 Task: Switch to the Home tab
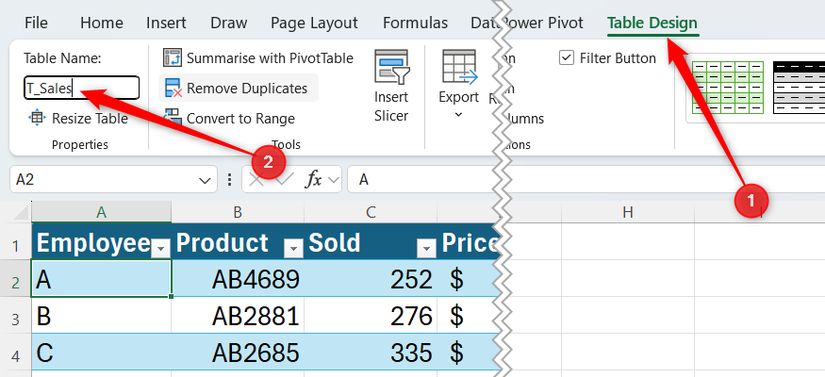[x=102, y=23]
